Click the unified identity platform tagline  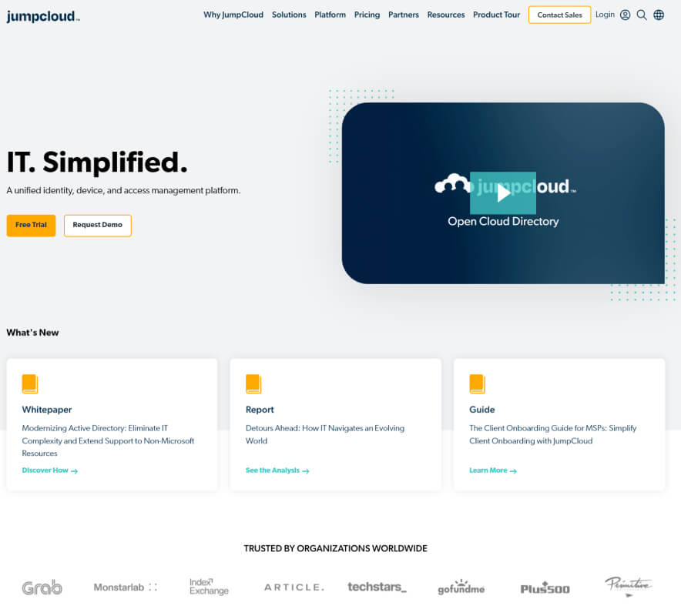tap(123, 190)
